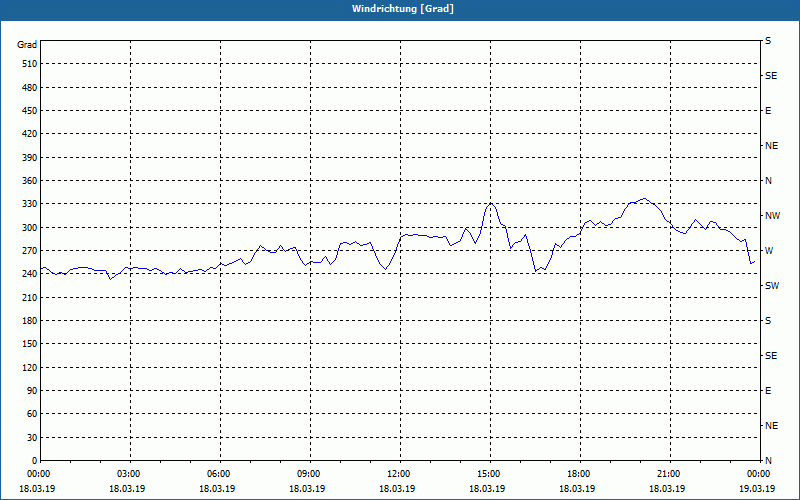This screenshot has height=500, width=800.
Task: Click the y-axis value "270"
Action: (x=30, y=251)
